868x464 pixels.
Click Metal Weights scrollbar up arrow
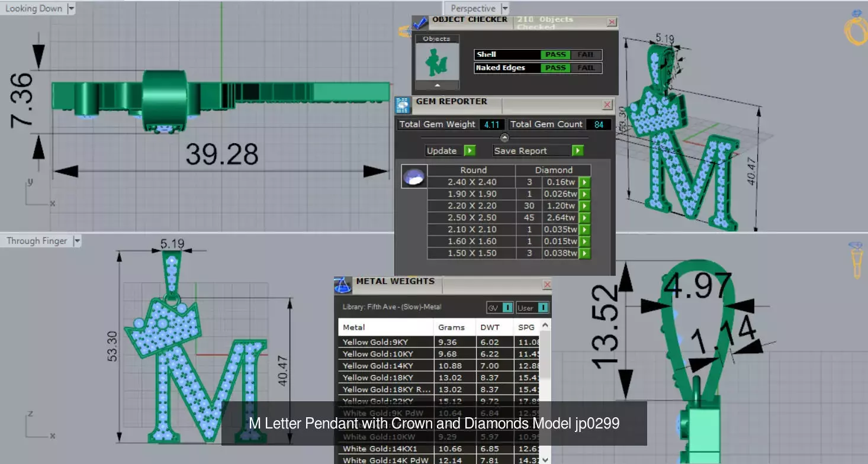pyautogui.click(x=545, y=325)
